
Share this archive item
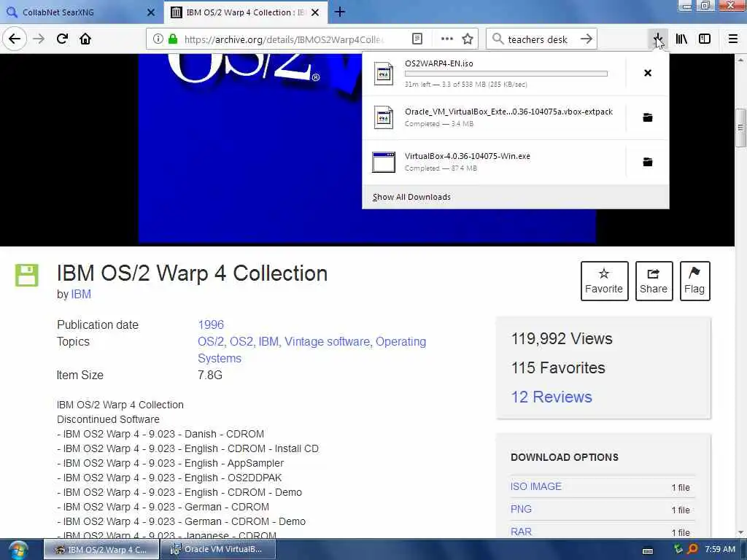point(654,281)
